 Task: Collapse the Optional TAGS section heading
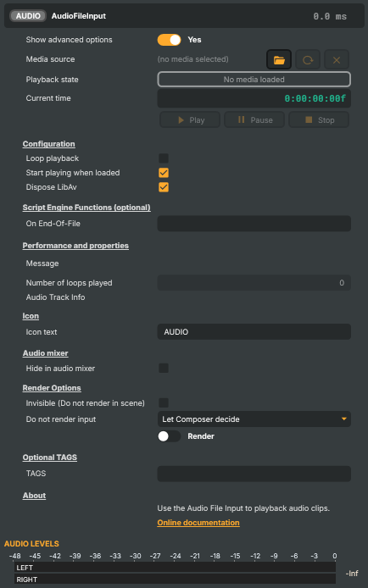pyautogui.click(x=50, y=458)
